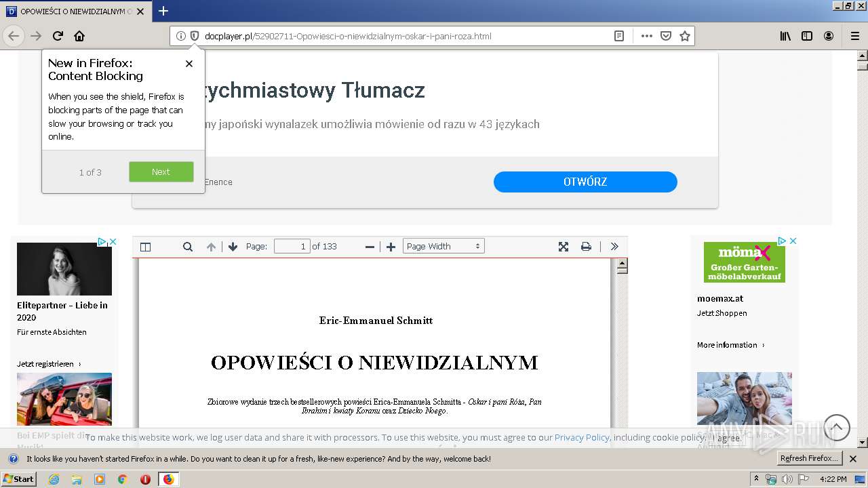Toggle PDF viewer sidebar

tap(145, 247)
